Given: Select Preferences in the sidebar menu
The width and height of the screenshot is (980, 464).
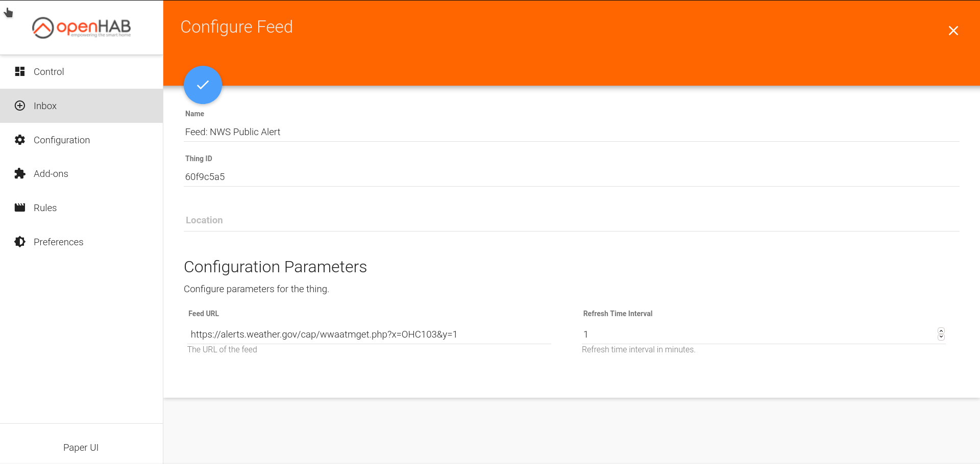Looking at the screenshot, I should point(58,242).
